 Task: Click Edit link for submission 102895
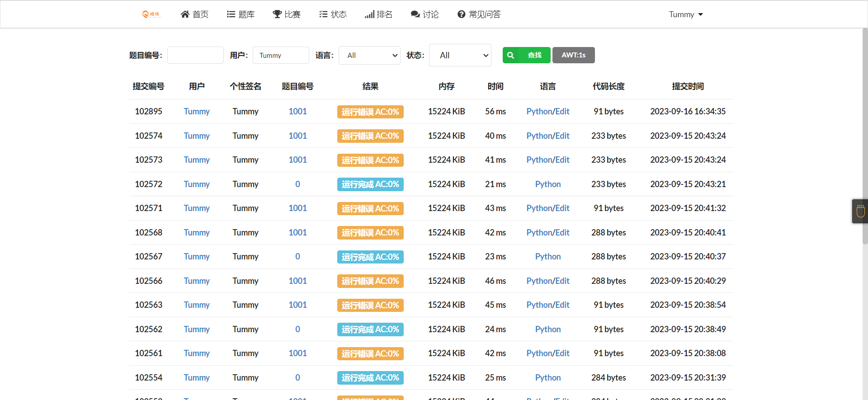pyautogui.click(x=562, y=112)
